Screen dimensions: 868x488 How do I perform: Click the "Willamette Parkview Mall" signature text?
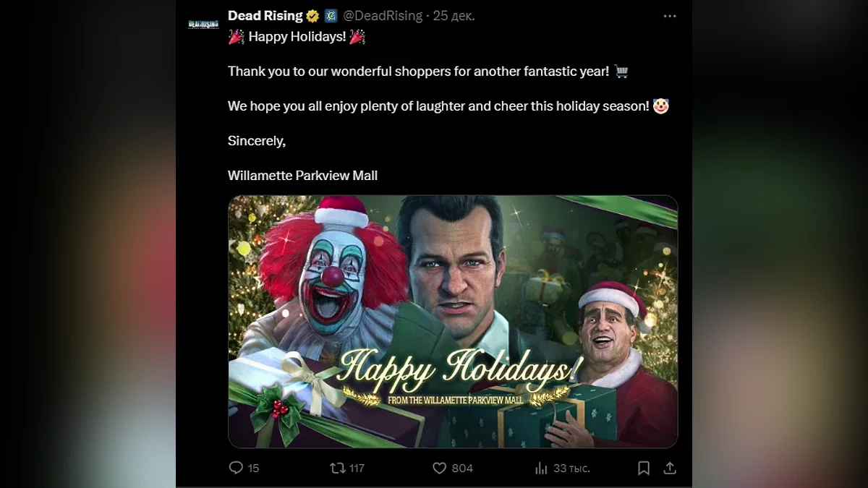pos(302,176)
